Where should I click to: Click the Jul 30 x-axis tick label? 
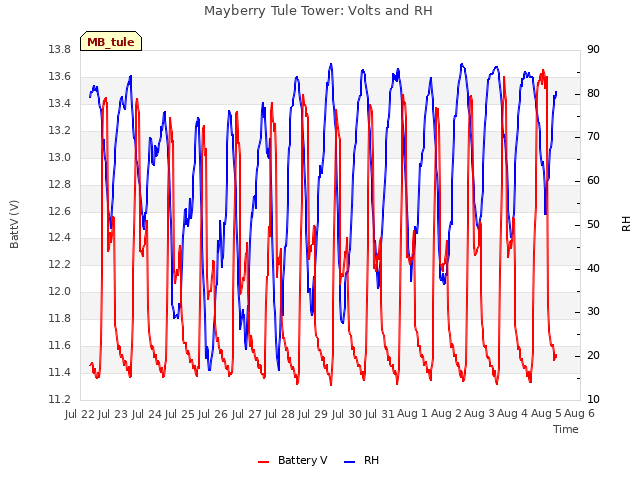tap(347, 414)
